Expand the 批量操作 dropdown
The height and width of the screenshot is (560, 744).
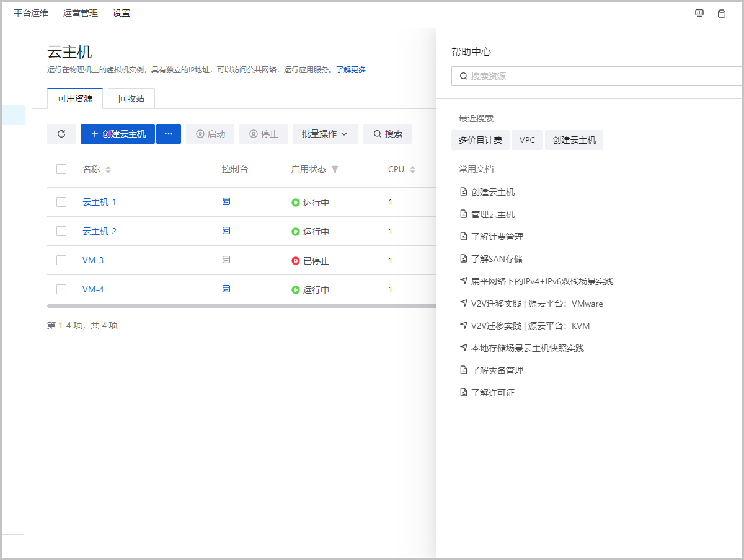tap(325, 134)
